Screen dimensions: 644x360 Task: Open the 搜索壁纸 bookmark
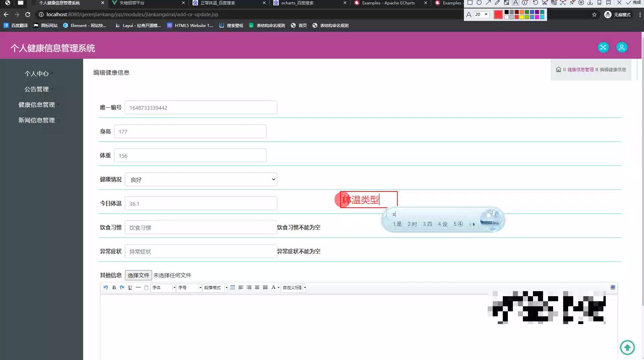coord(231,26)
